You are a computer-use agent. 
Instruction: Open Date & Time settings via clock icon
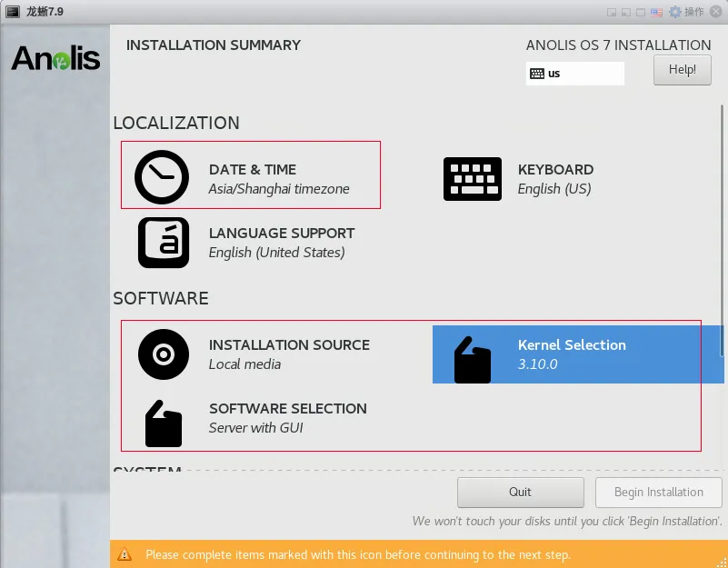point(162,178)
